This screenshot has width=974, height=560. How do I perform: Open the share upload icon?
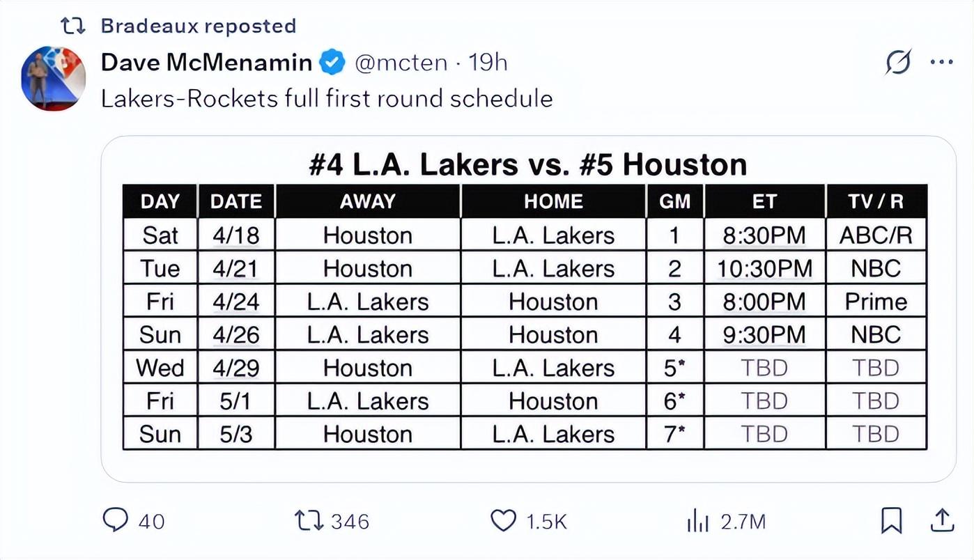(941, 520)
